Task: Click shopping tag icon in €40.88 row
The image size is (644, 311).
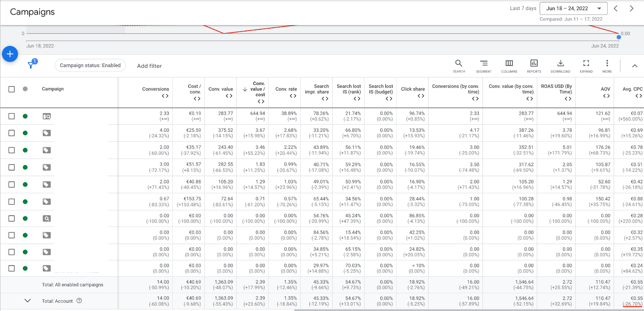Action: click(x=47, y=184)
